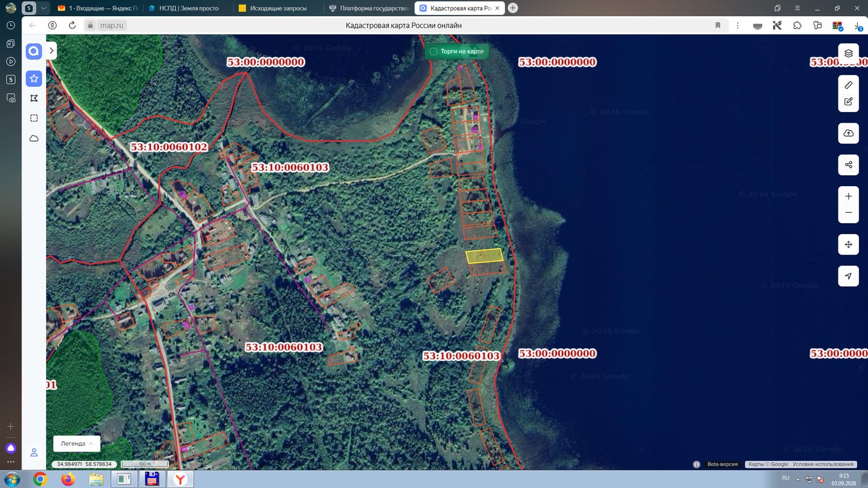Open the map layers panel icon
The width and height of the screenshot is (868, 488).
pyautogui.click(x=848, y=53)
